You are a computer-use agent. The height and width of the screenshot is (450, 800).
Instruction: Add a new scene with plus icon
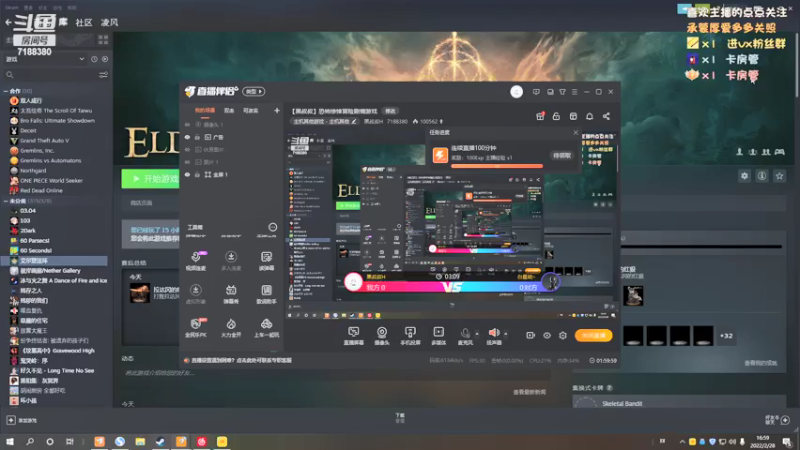(x=277, y=110)
